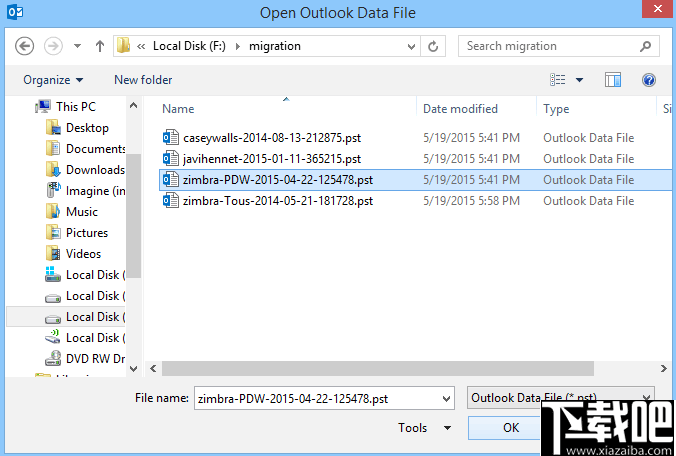
Task: Click the caseywalls file's Outlook icon
Action: 170,137
